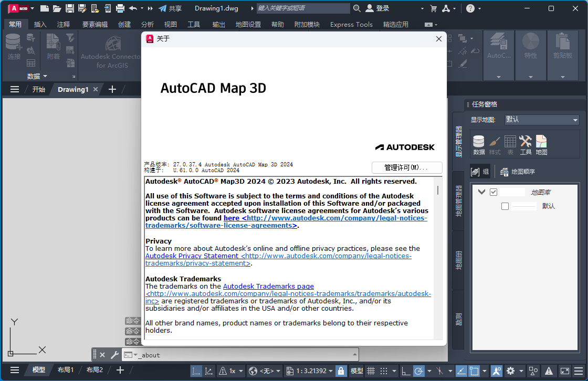Click the open file folder icon

point(57,8)
